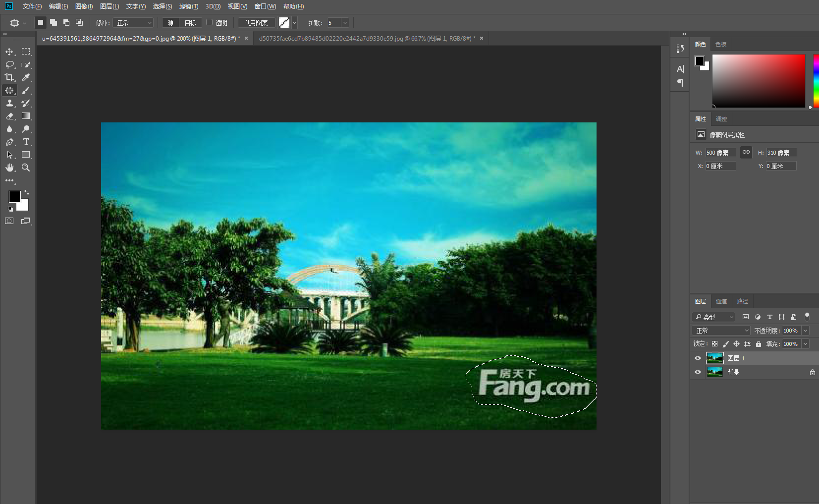Select the Quick Selection tool
Viewport: 819px width, 504px height.
click(x=26, y=64)
